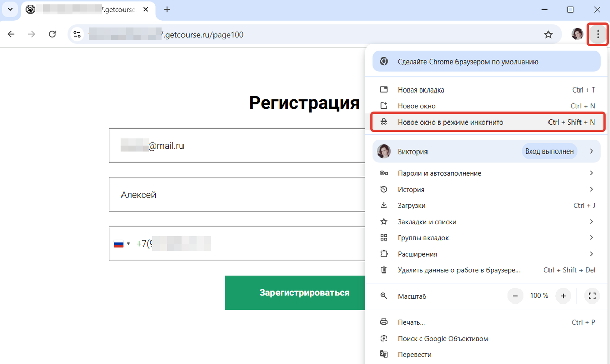Viewport: 610px width, 364px height.
Task: Expand the 'Пароли и автозаполнение' chevron
Action: click(591, 173)
